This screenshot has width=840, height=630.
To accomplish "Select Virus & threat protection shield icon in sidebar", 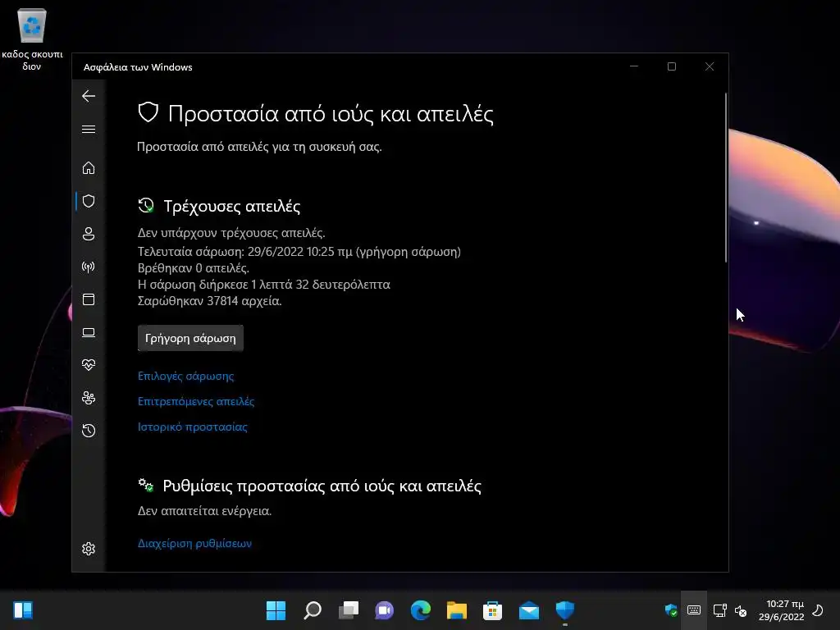I will 89,201.
